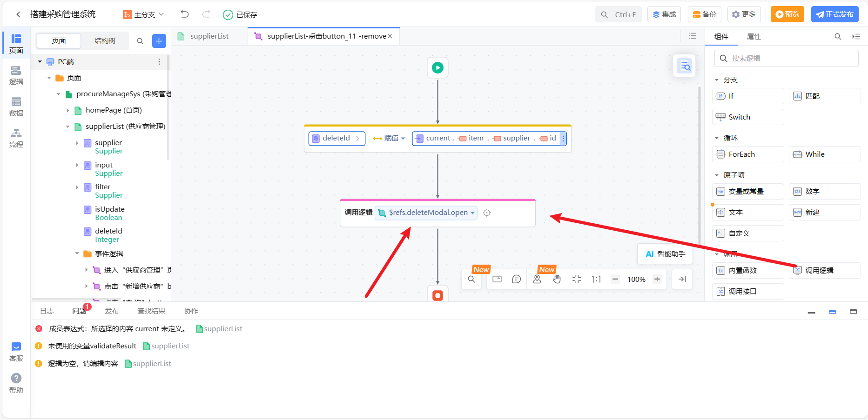Click the Ctrl+F search box
868x420 pixels.
pos(619,14)
